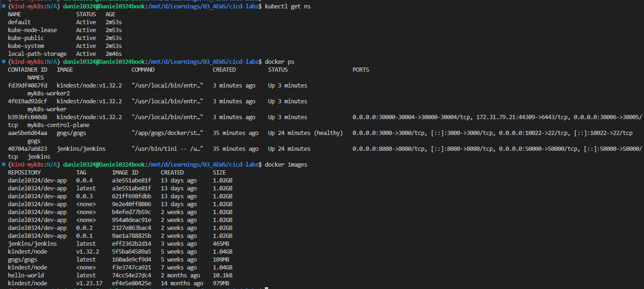Click the IMAGE ID column header
The width and height of the screenshot is (644, 289).
tap(125, 173)
